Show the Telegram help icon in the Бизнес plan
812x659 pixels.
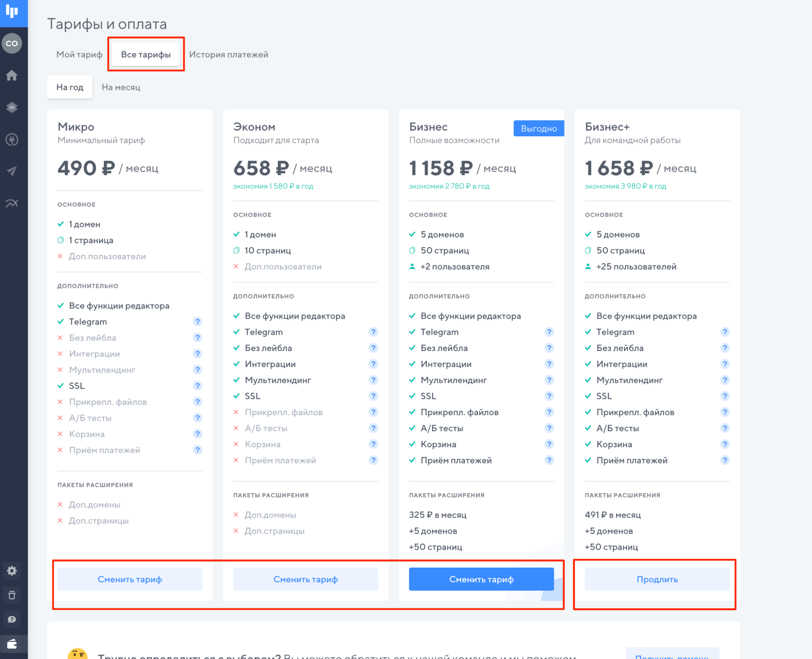point(549,332)
